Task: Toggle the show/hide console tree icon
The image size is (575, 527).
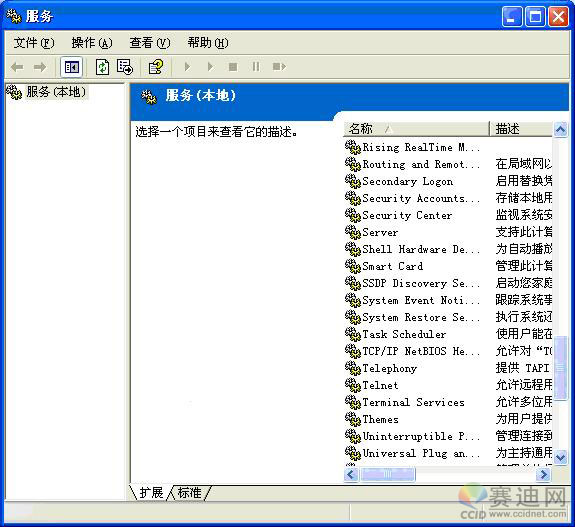Action: click(x=72, y=67)
